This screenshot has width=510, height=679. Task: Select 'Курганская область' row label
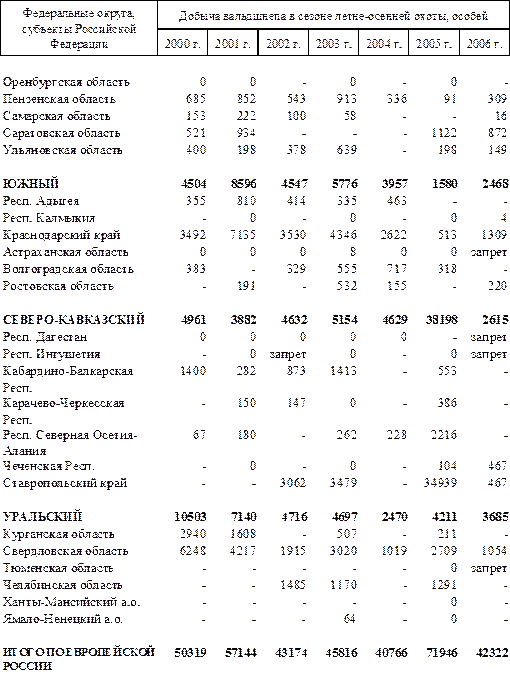point(58,534)
